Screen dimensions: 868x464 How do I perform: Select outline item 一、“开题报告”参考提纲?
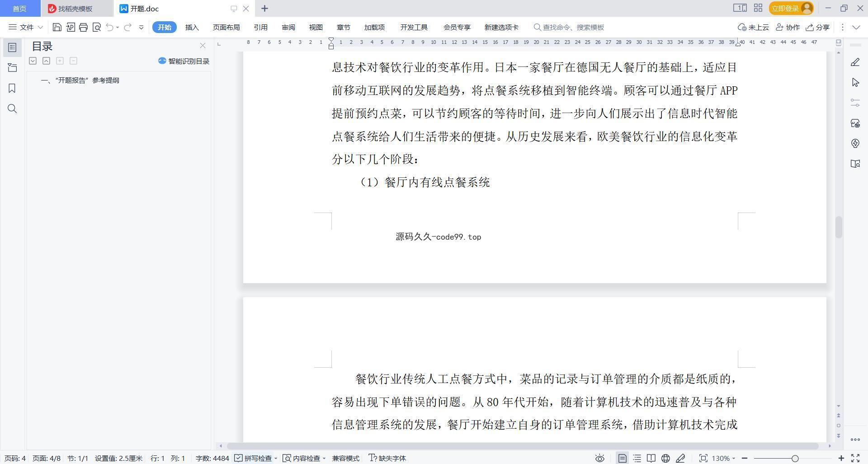[80, 80]
